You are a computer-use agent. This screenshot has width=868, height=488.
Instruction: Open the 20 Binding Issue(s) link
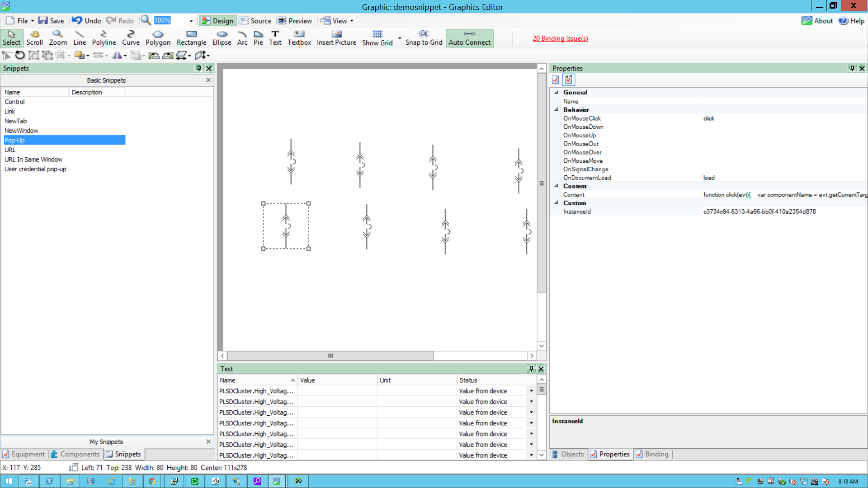(560, 38)
